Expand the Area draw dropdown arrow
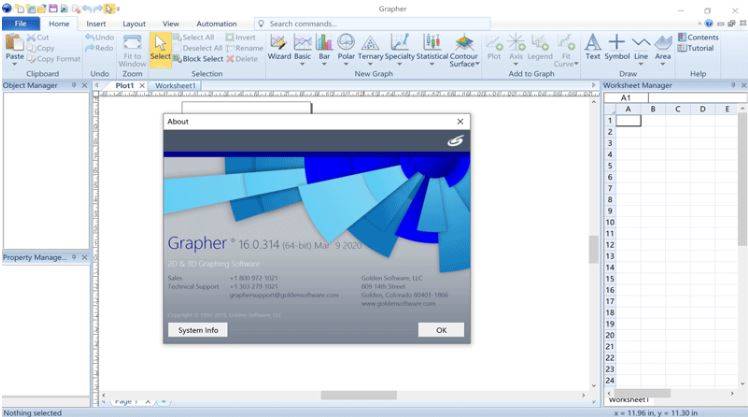 (x=663, y=63)
